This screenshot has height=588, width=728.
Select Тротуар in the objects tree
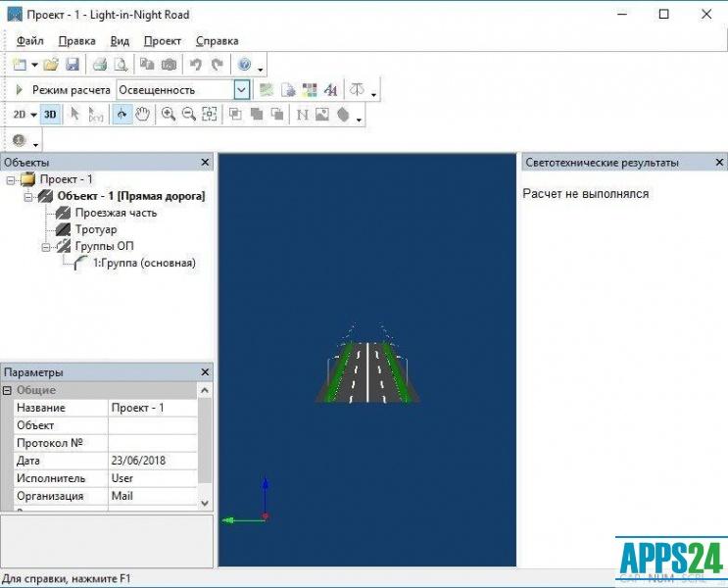tap(96, 229)
